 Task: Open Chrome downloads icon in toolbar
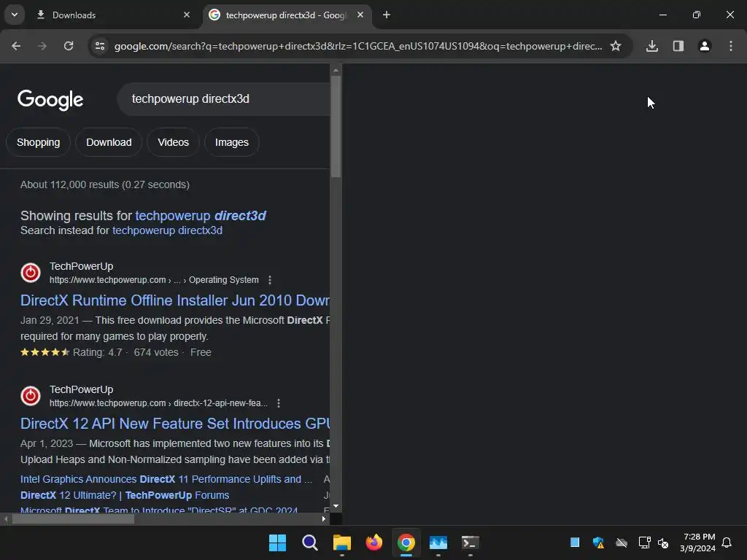652,46
